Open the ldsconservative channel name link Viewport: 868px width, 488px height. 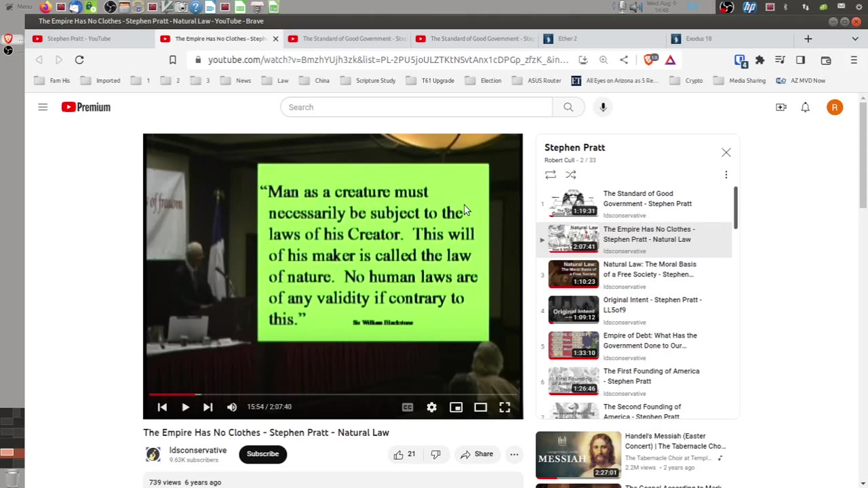point(198,451)
